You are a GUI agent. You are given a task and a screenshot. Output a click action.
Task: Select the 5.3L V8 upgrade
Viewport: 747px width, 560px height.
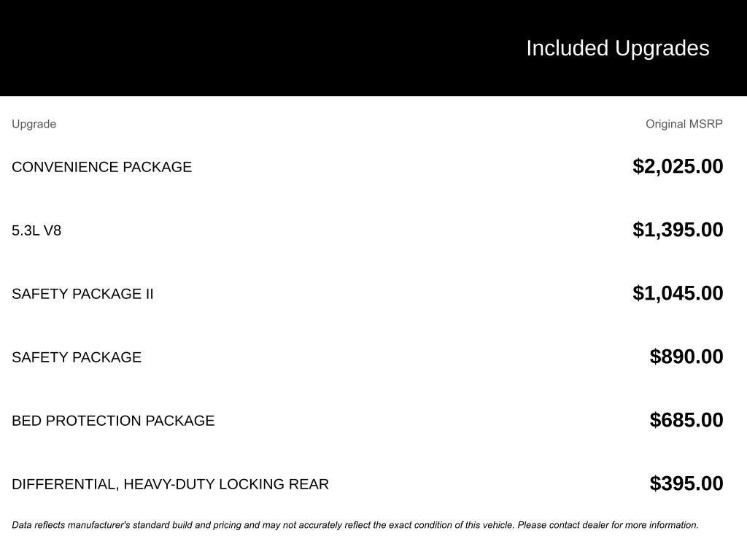coord(36,230)
